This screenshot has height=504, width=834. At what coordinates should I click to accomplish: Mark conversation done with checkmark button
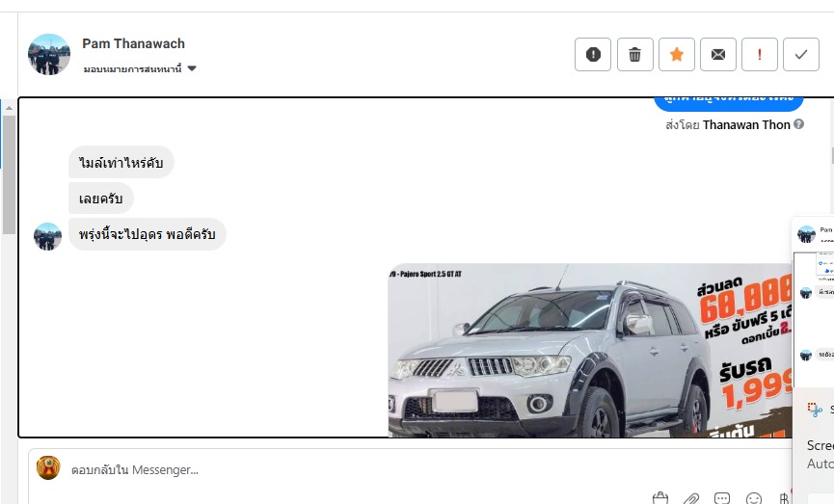point(801,54)
